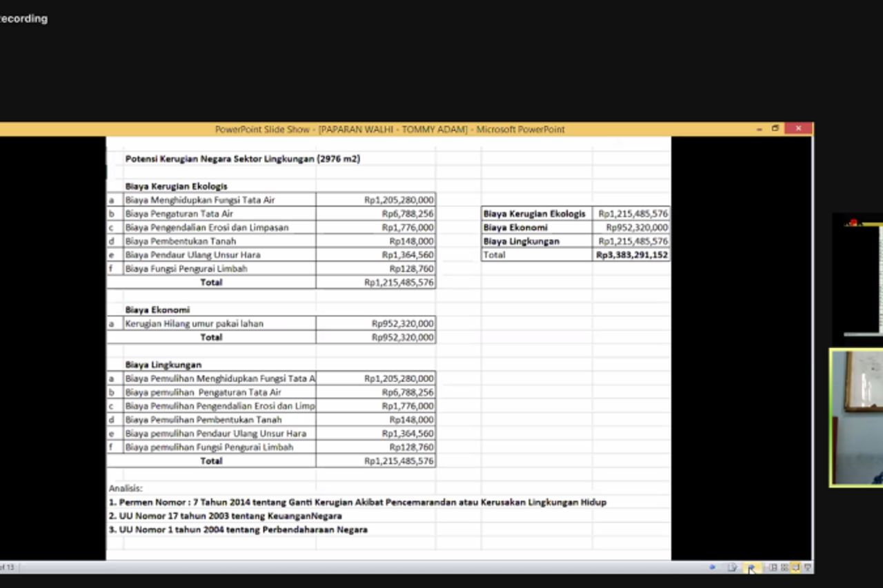Select the 'Biaya Lingkungan' heading above third table
The width and height of the screenshot is (883, 588).
click(163, 365)
